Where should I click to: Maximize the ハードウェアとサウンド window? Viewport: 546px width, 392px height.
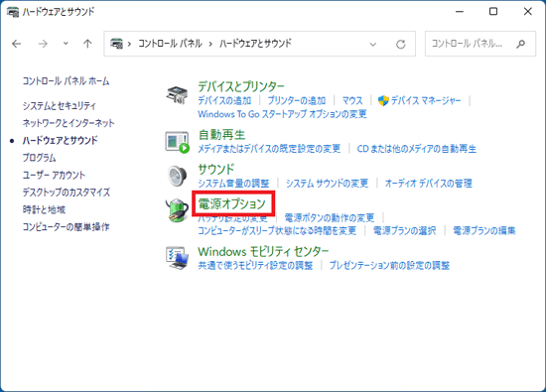493,12
